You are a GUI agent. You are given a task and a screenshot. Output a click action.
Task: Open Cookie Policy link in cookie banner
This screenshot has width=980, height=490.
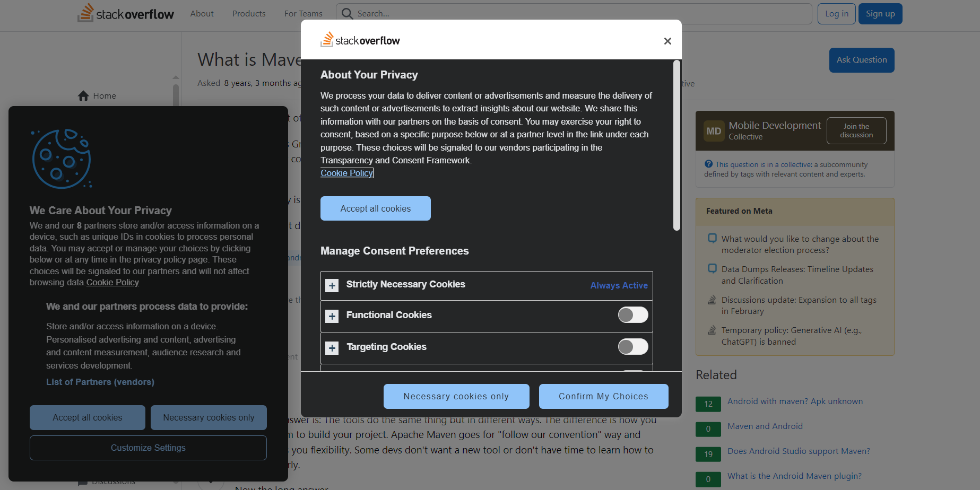pyautogui.click(x=112, y=282)
